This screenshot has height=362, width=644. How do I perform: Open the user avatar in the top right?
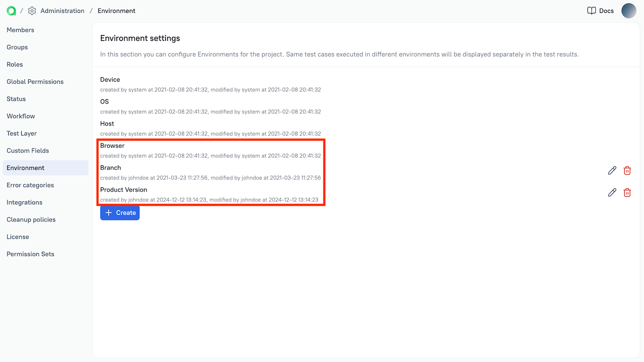point(629,11)
